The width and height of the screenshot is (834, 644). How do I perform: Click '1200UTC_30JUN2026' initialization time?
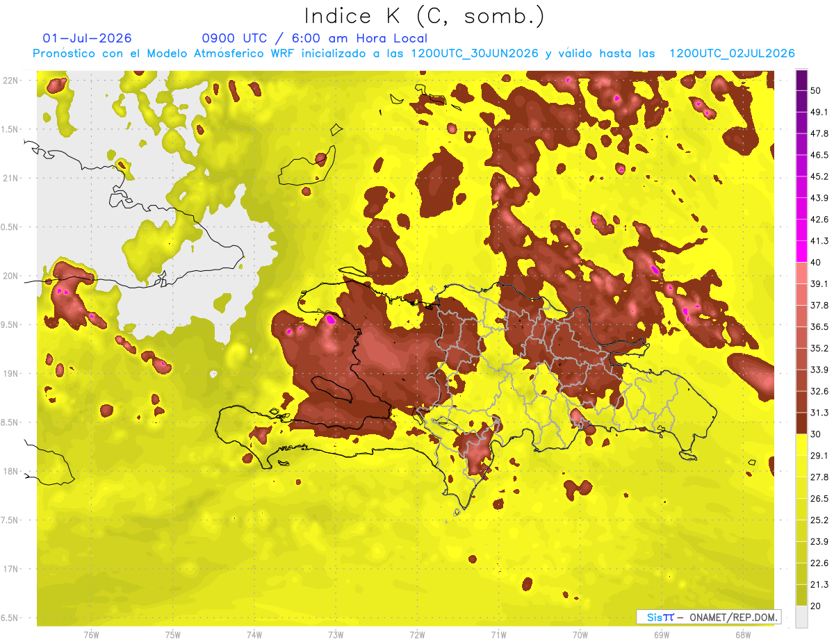tap(475, 53)
